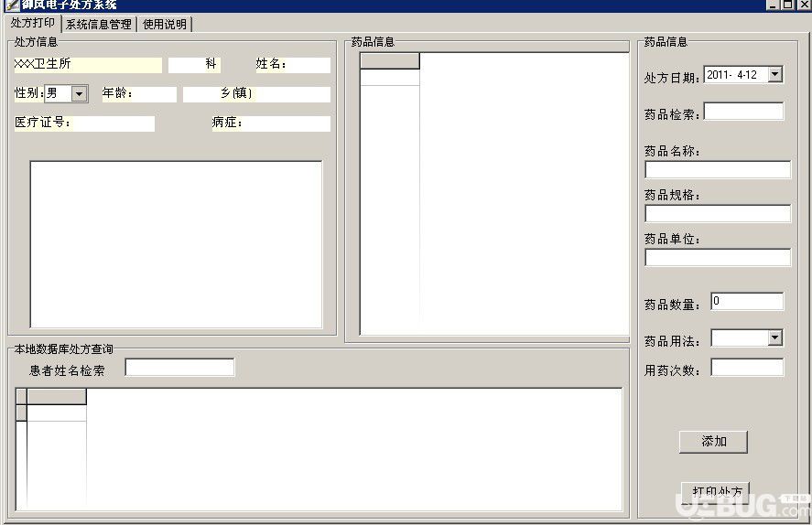The image size is (812, 525).
Task: Click the app icon in title bar
Action: [11, 5]
